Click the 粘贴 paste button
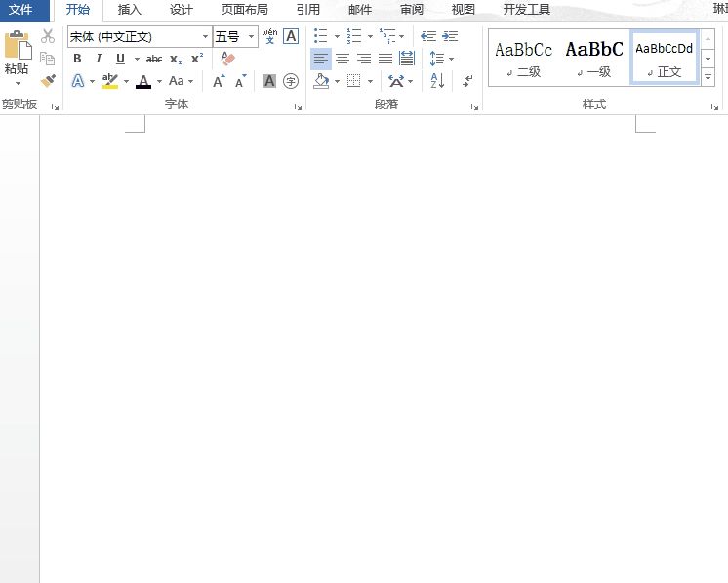Viewport: 728px width, 583px height. coord(17,57)
